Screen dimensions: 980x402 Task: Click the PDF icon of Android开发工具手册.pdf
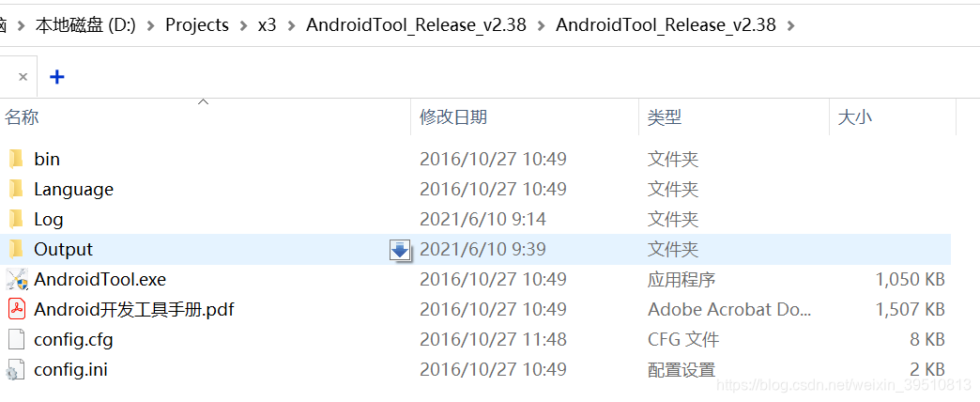[17, 309]
